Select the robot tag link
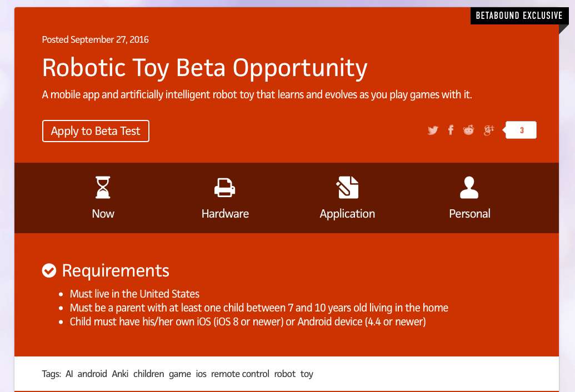This screenshot has width=575, height=392. pyautogui.click(x=285, y=374)
